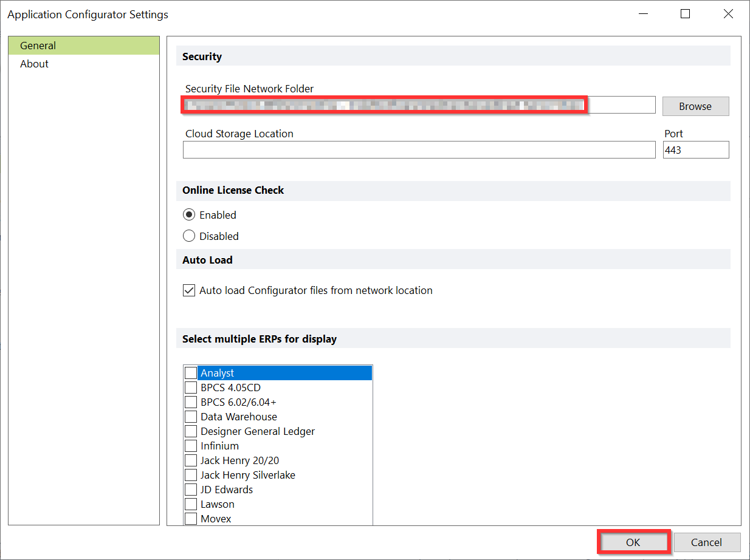750x560 pixels.
Task: Check the BPCS 4.05CD checkbox
Action: click(191, 388)
